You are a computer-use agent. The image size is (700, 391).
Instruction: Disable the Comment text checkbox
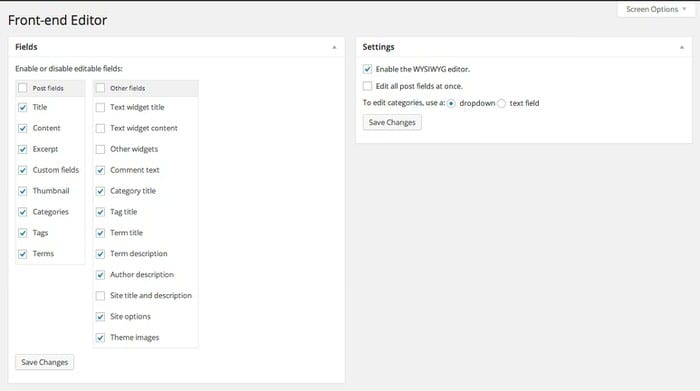coord(100,171)
